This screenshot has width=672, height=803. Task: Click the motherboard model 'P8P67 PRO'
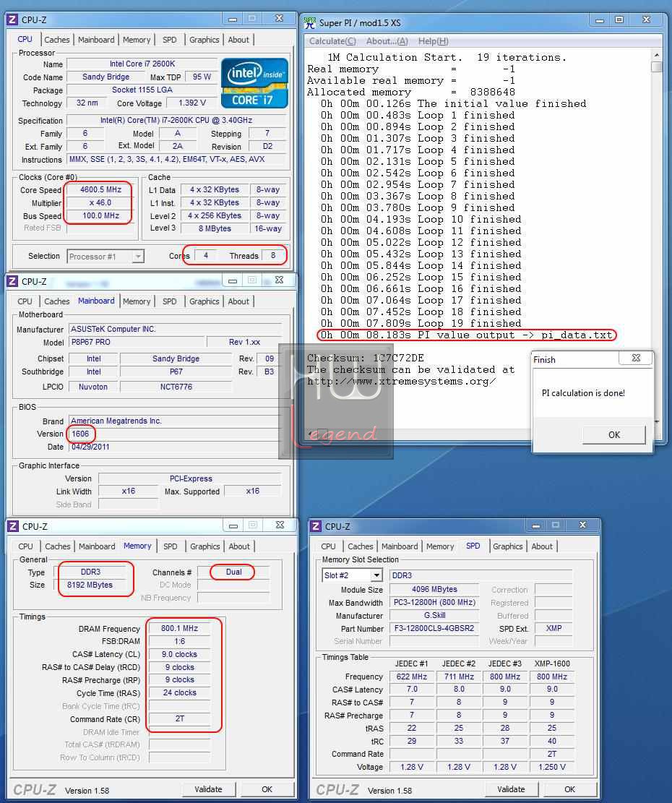(136, 342)
